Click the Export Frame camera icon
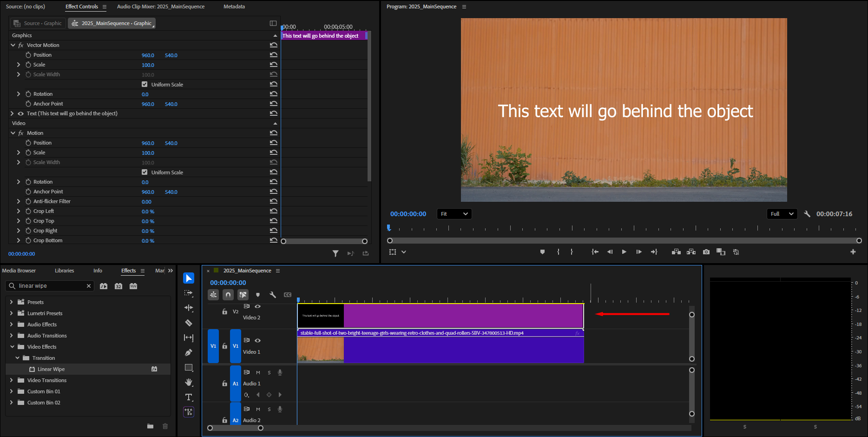This screenshot has width=868, height=437. click(706, 252)
